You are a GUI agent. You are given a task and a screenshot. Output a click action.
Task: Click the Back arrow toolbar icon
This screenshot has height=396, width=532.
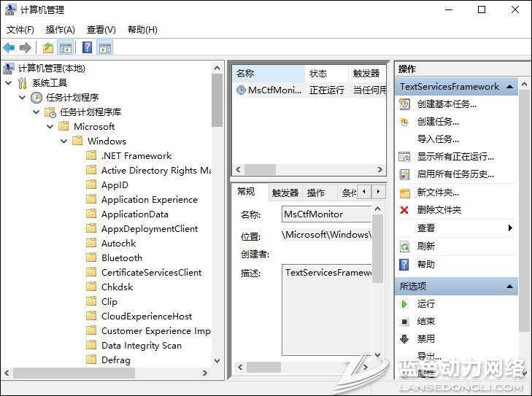pos(9,48)
